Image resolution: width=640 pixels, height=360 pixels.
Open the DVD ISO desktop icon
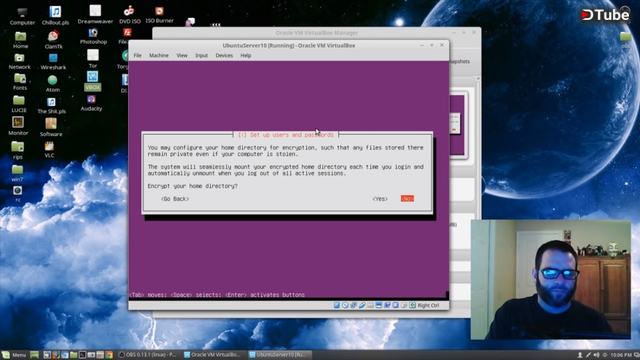[130, 16]
